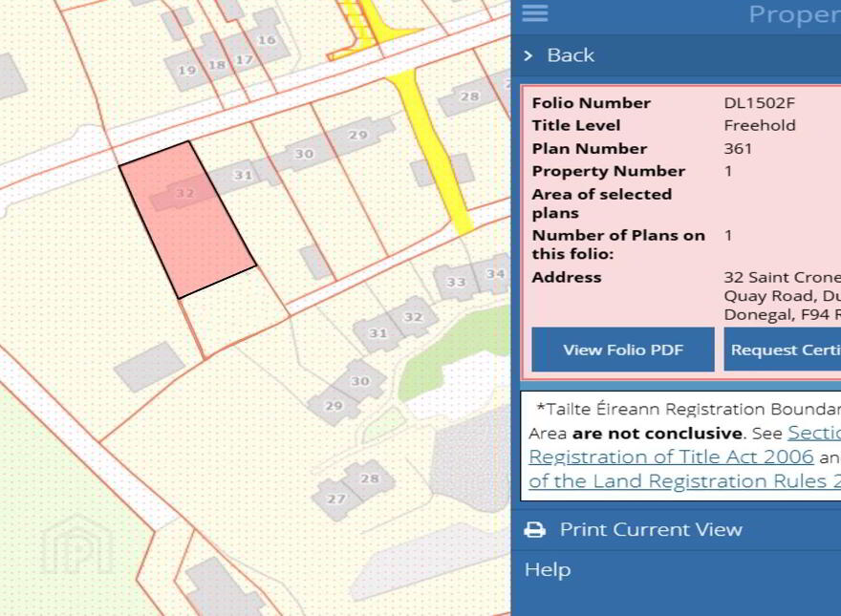Viewport: 841px width, 616px height.
Task: Click the View Folio PDF button
Action: tap(623, 350)
